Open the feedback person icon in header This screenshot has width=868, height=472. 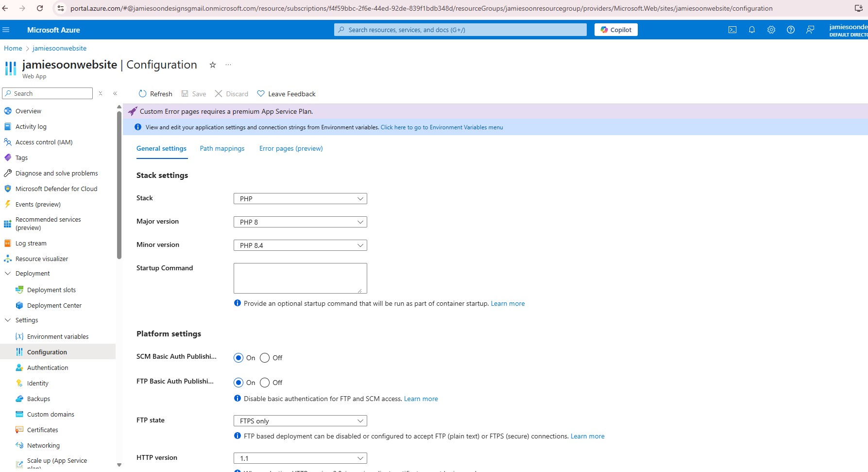point(810,30)
